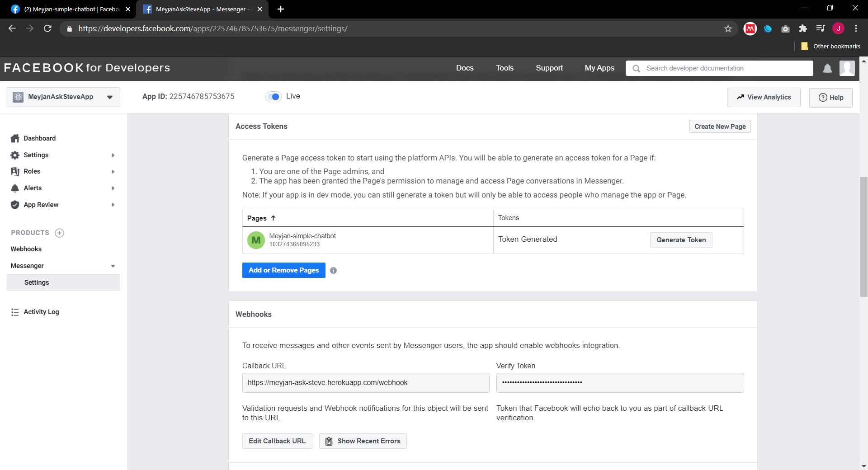Click the camera screenshot extension icon
Image resolution: width=868 pixels, height=470 pixels.
point(785,29)
